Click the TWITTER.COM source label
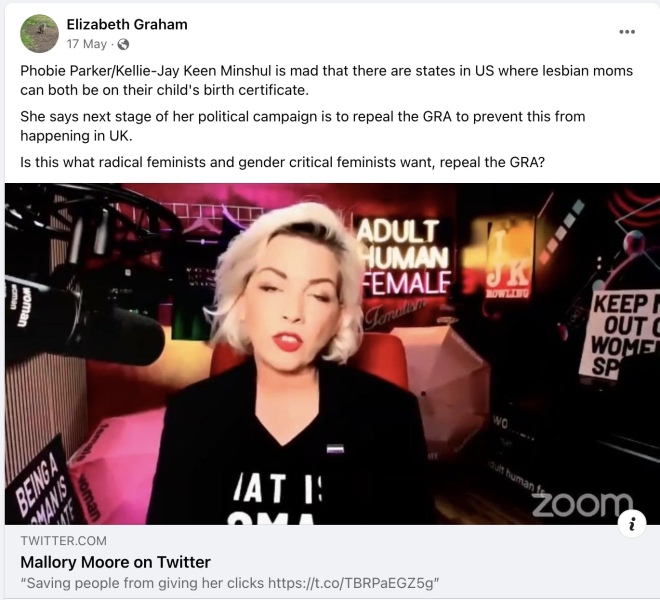The height and width of the screenshot is (600, 660). [63, 541]
